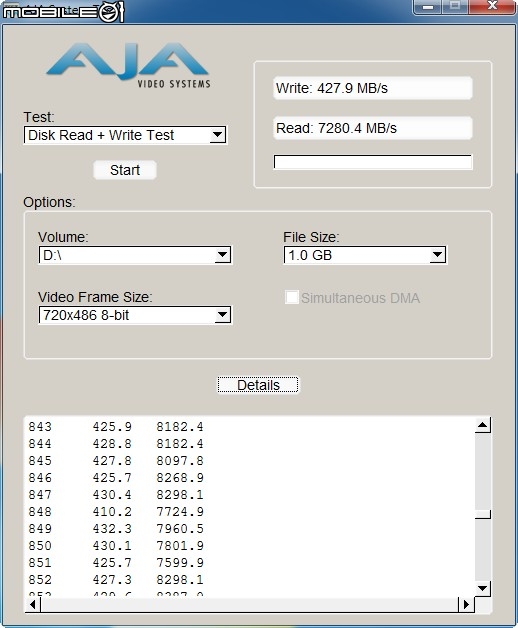Select result row 849 with 432.3

click(x=116, y=529)
